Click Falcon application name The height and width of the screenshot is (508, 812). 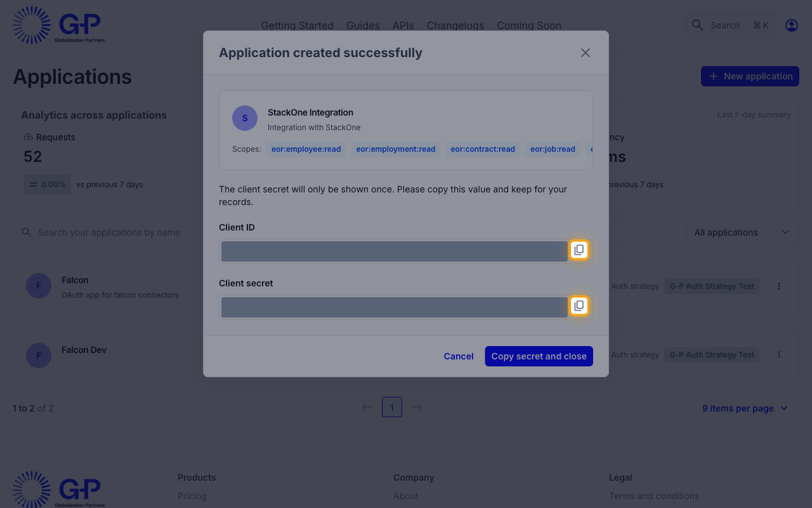pos(75,280)
